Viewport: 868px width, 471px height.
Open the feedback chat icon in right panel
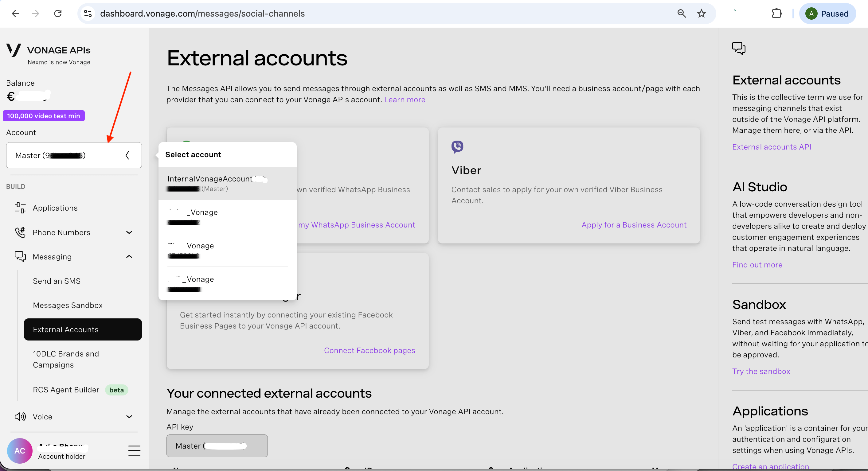click(739, 49)
